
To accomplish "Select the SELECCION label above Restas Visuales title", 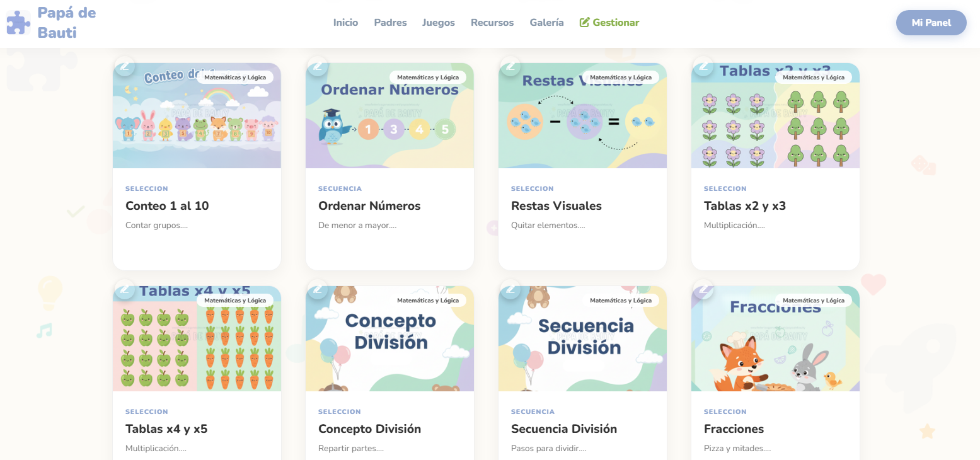I will tap(533, 188).
